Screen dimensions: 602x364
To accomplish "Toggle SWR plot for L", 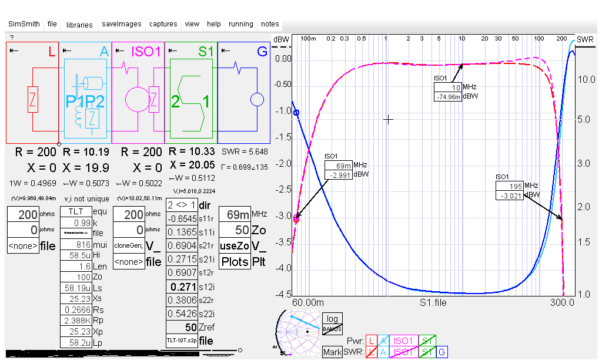I will tap(372, 352).
